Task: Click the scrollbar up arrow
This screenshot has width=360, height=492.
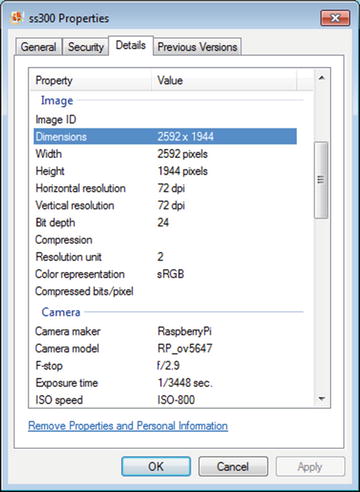Action: point(322,78)
